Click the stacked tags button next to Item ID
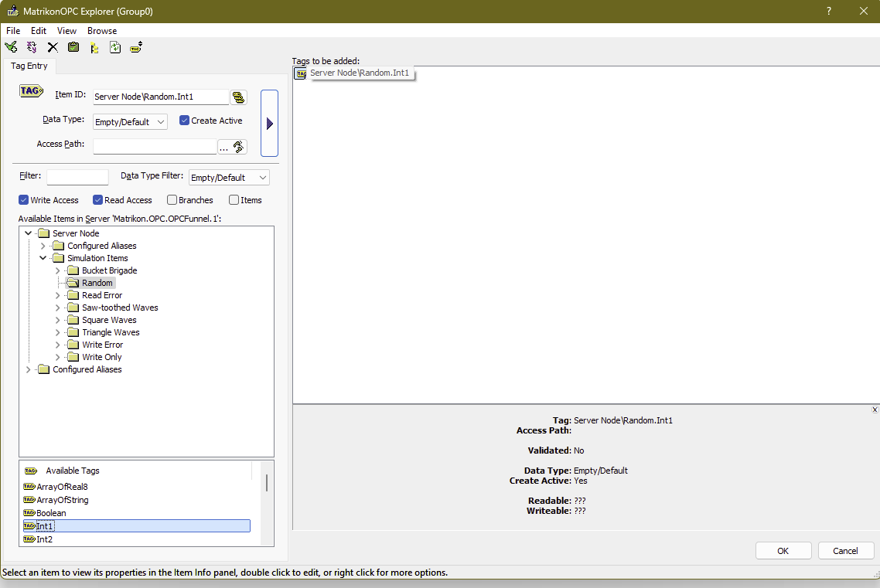The width and height of the screenshot is (880, 588). 238,97
